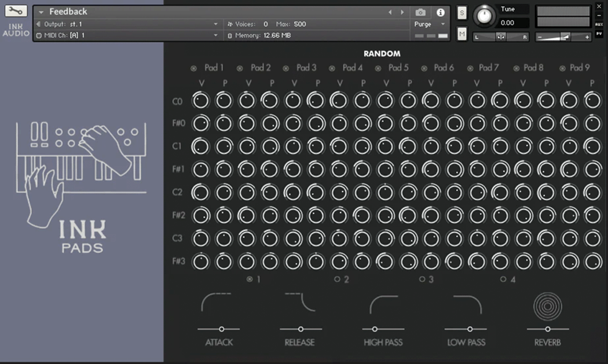Click the Reverb concentric circles icon

(548, 306)
